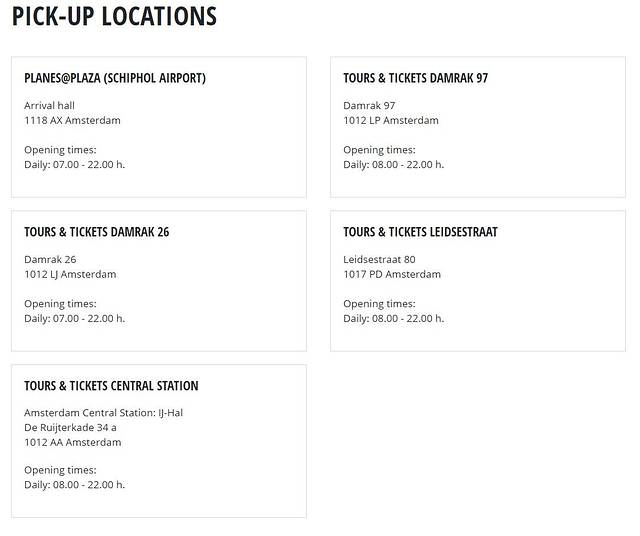Screen dimensions: 640x536
Task: Open the Tours & Tickets Damrak 97 title
Action: point(415,78)
